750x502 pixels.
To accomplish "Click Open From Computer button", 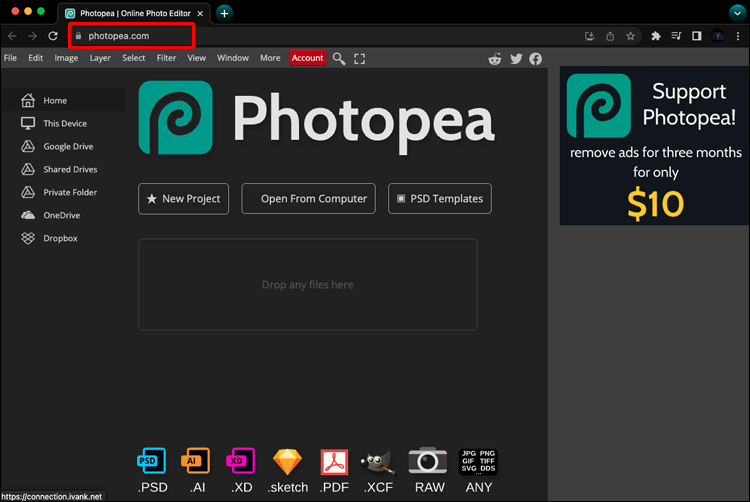I will 309,199.
